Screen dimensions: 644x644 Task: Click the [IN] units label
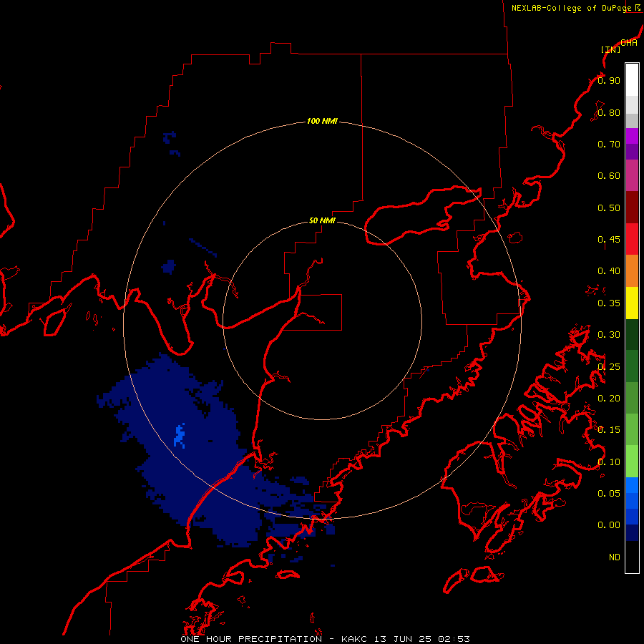tap(610, 49)
